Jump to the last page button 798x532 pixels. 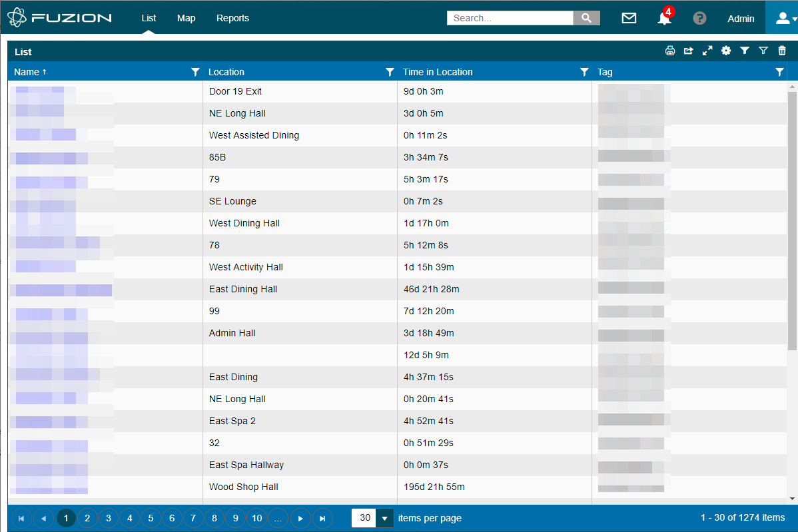[322, 518]
